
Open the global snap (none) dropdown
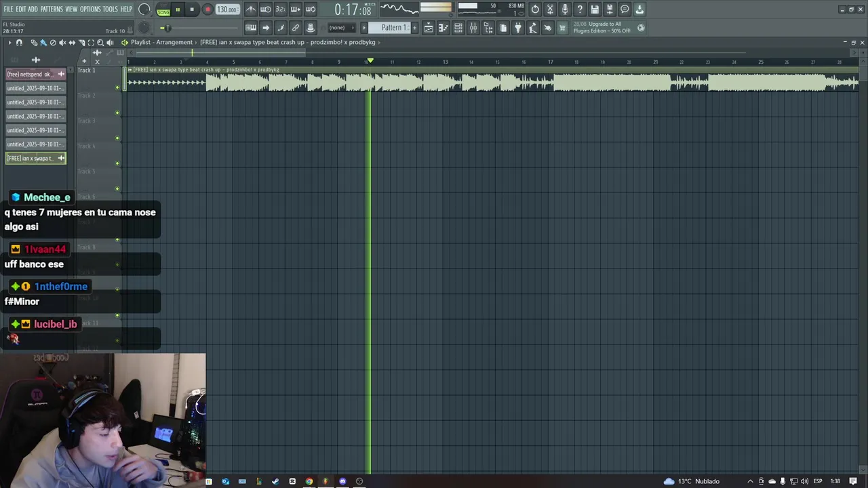341,28
